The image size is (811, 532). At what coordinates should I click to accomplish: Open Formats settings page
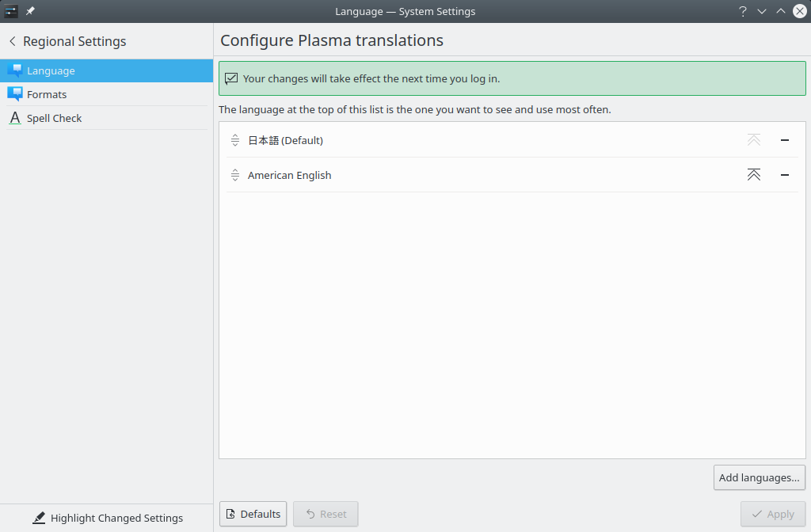pos(107,95)
